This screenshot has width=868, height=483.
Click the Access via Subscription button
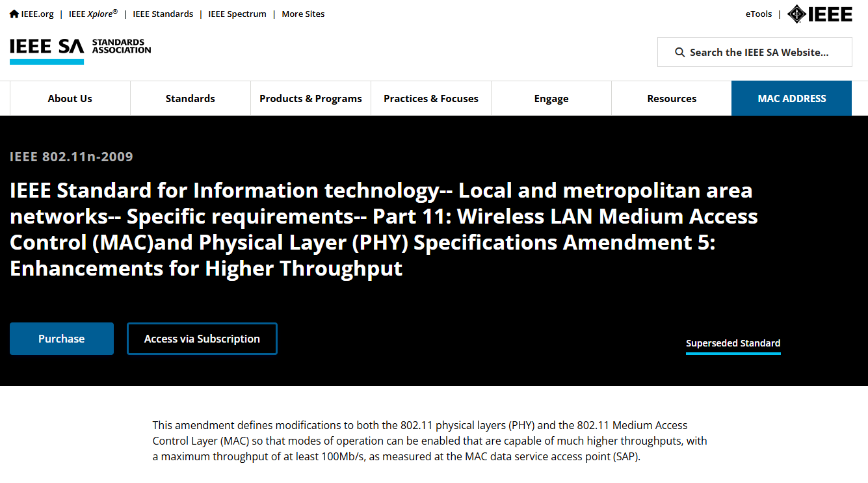point(202,339)
